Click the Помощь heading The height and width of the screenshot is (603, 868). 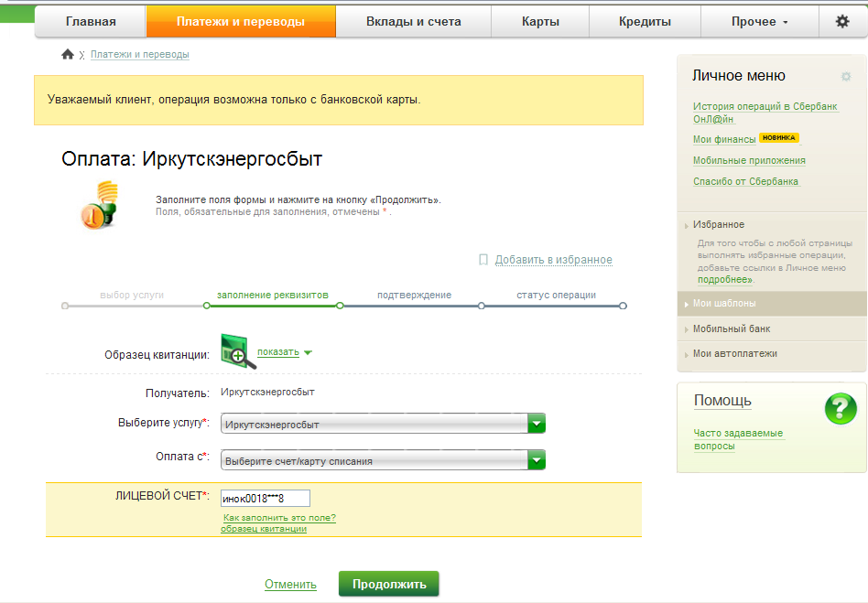722,400
